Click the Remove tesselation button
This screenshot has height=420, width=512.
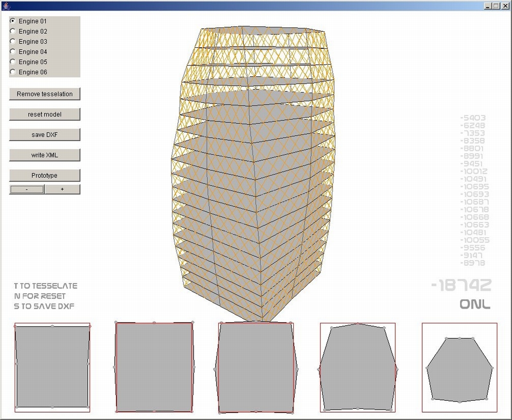45,94
